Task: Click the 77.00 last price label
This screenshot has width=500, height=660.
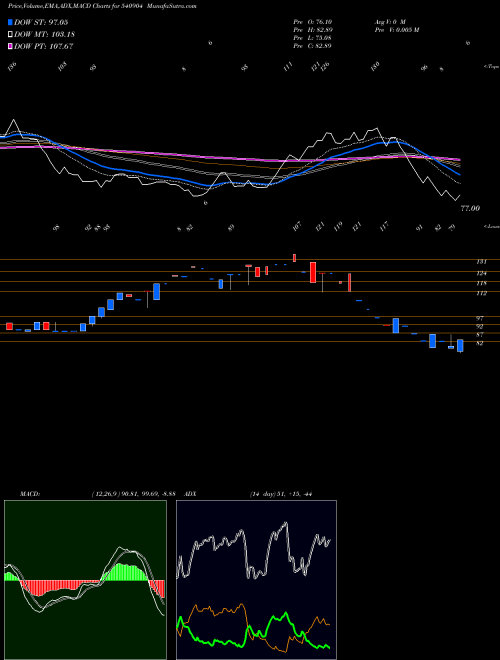Action: [x=470, y=208]
